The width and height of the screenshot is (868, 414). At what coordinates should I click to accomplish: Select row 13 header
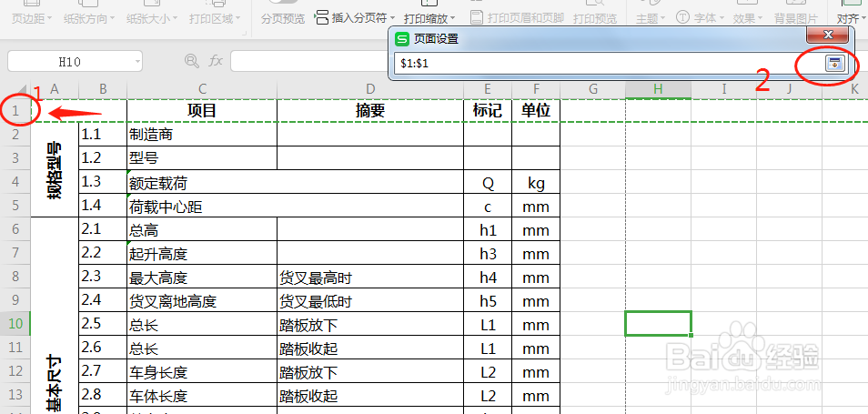[15, 395]
